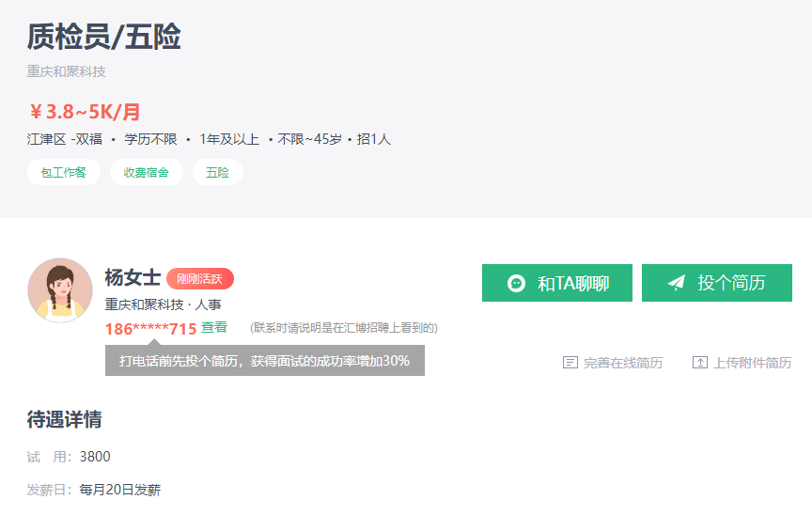The width and height of the screenshot is (812, 515).
Task: Click the recruiter name 杨女士
Action: (x=133, y=277)
